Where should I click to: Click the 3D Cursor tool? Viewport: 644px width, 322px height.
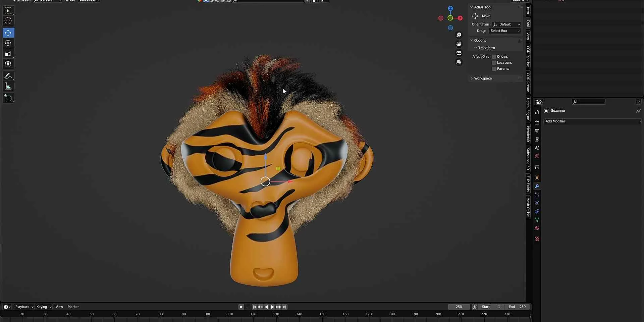8,21
